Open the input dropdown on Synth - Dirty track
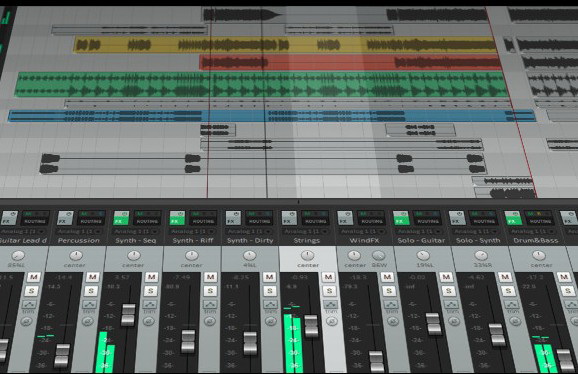The width and height of the screenshot is (578, 374). 247,231
